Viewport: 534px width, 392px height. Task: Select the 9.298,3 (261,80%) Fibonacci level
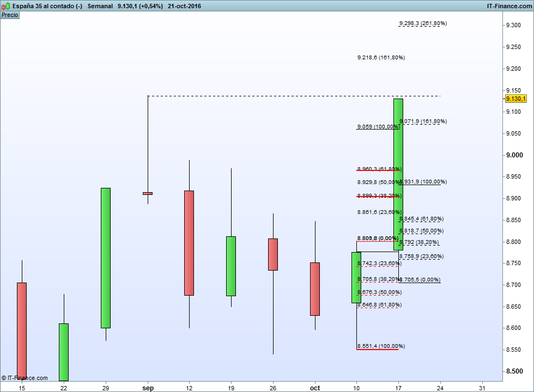(423, 23)
